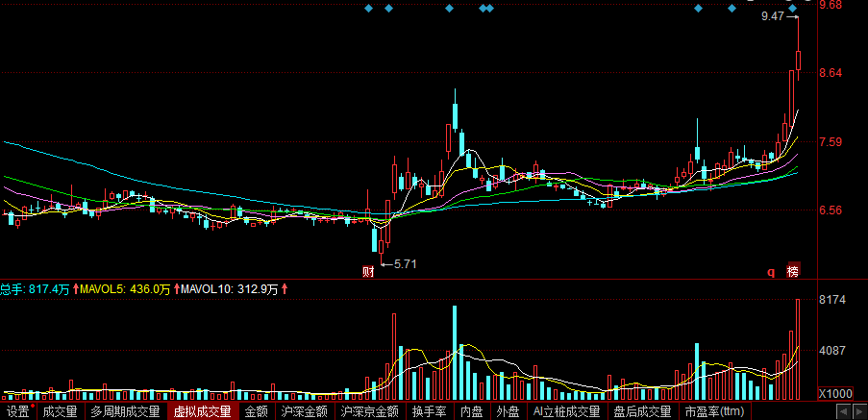The height and width of the screenshot is (420, 868).
Task: Click the 9.68 price axis label
Action: 831,5
